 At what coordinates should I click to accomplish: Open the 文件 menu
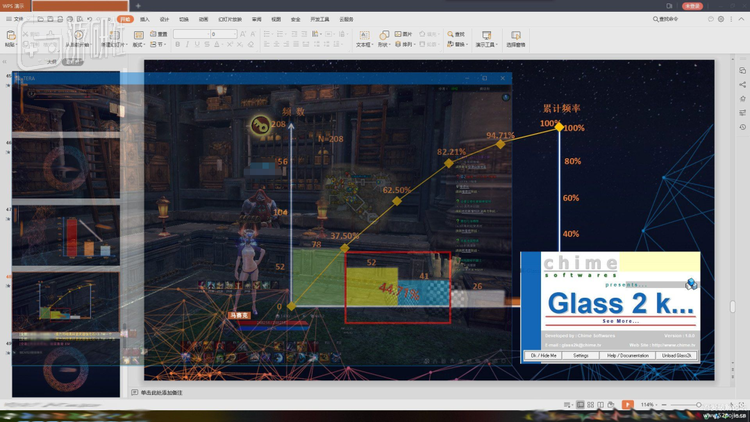(16, 19)
